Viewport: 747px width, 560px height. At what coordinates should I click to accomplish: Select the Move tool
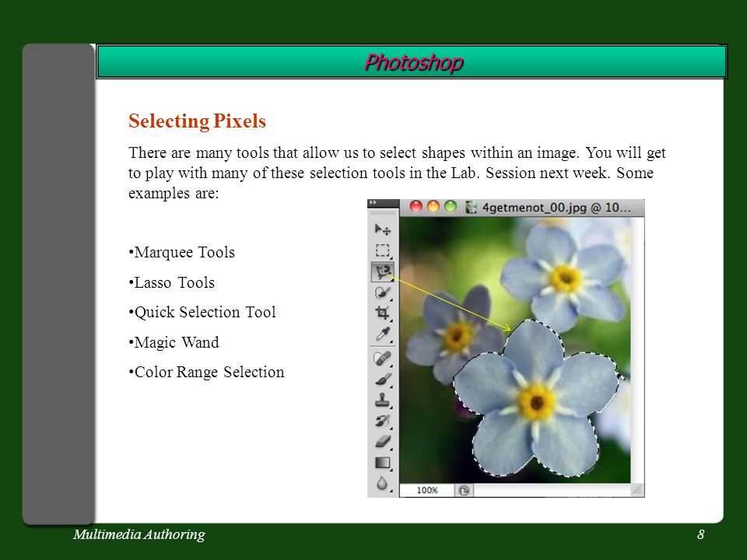tap(383, 230)
